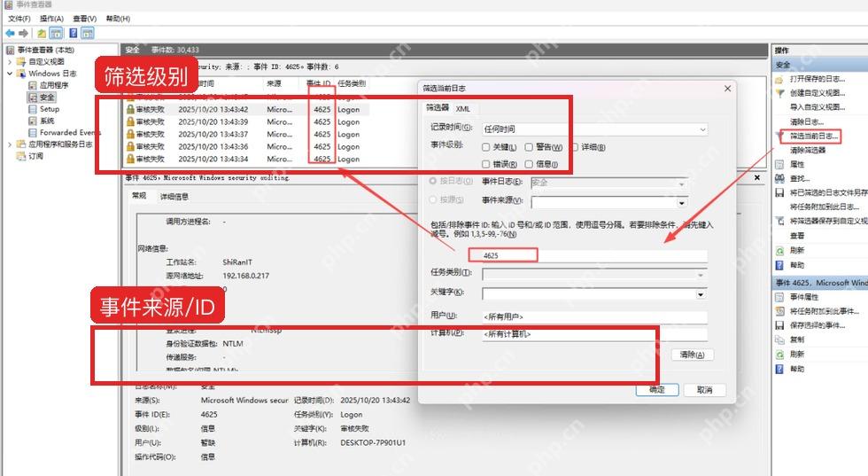Select the 筛选器 tab in the filter dialog
The height and width of the screenshot is (476, 868).
[x=438, y=108]
